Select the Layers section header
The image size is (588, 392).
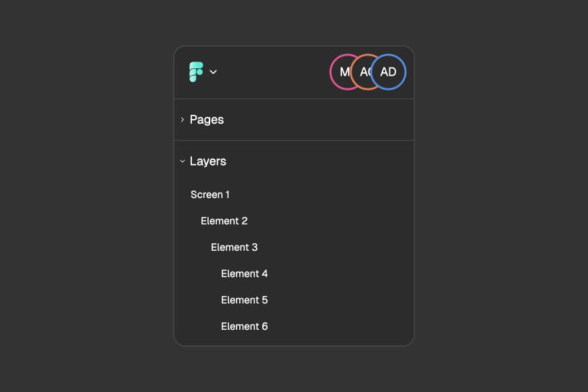(x=209, y=161)
